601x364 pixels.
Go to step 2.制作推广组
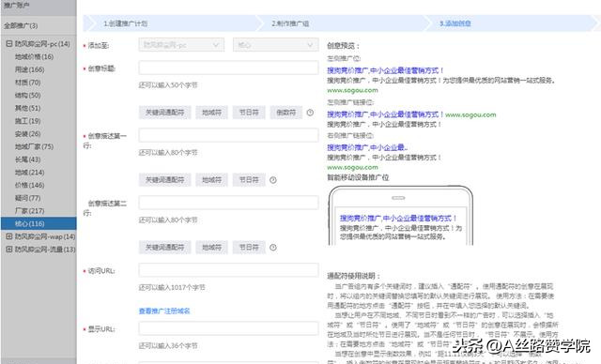pos(290,23)
